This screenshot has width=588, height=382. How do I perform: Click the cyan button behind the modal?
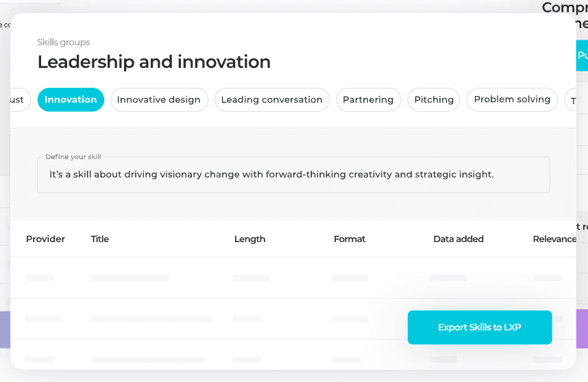(582, 56)
